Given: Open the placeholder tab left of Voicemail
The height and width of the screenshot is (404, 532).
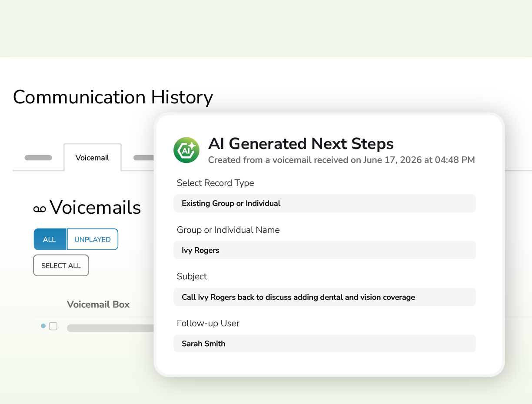Looking at the screenshot, I should pyautogui.click(x=38, y=158).
